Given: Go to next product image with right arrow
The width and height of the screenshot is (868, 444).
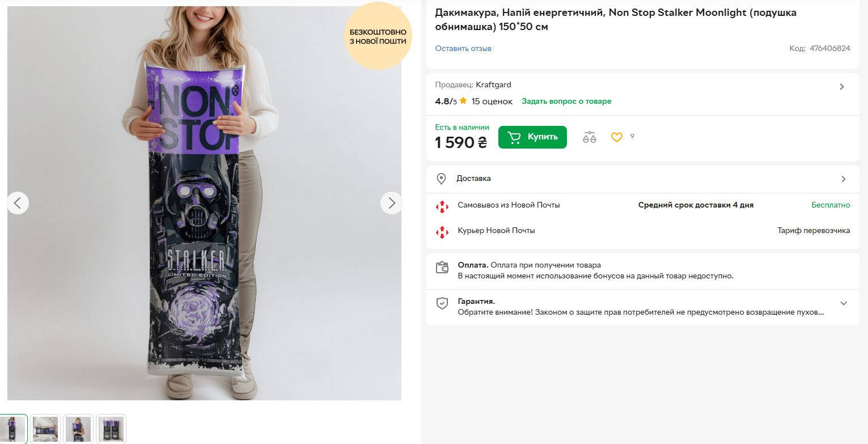Looking at the screenshot, I should click(x=391, y=202).
